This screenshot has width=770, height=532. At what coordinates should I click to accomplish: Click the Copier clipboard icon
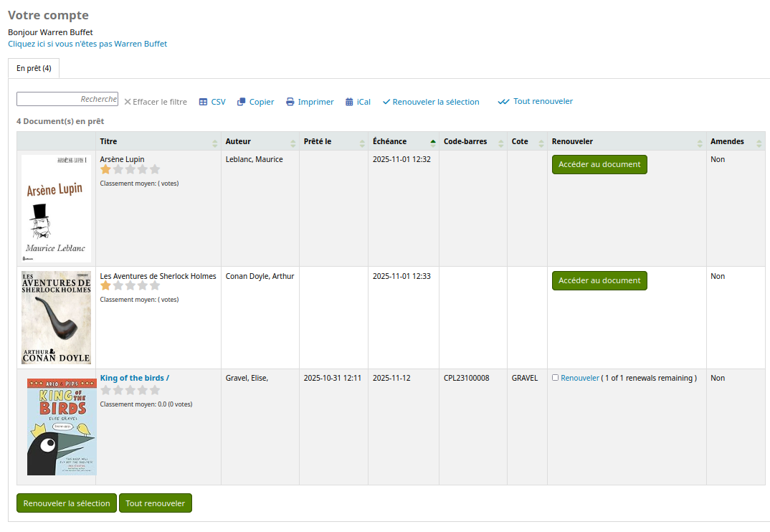(x=242, y=102)
